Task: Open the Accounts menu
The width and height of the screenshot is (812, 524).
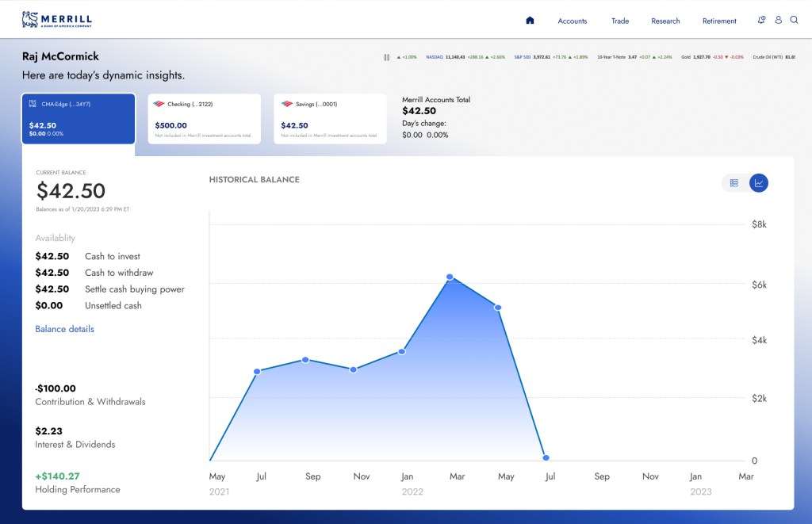Action: 572,21
